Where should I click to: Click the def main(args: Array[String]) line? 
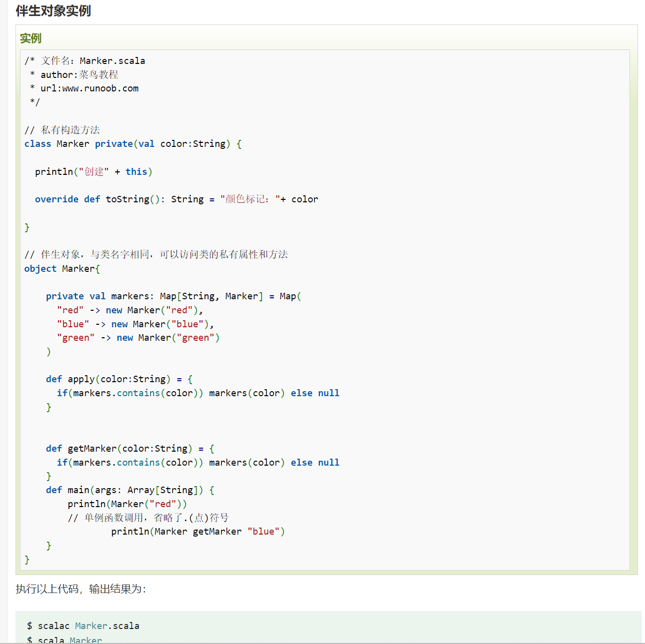click(130, 490)
